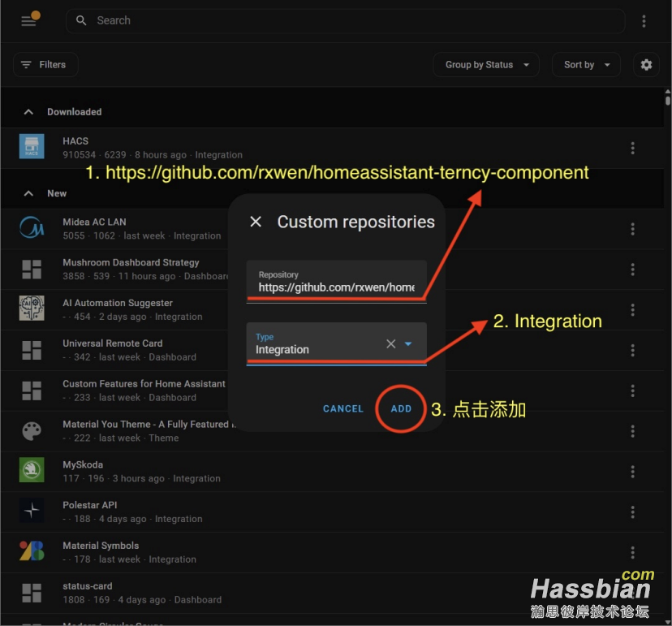The image size is (672, 626).
Task: Clear the Type field selection
Action: point(391,343)
